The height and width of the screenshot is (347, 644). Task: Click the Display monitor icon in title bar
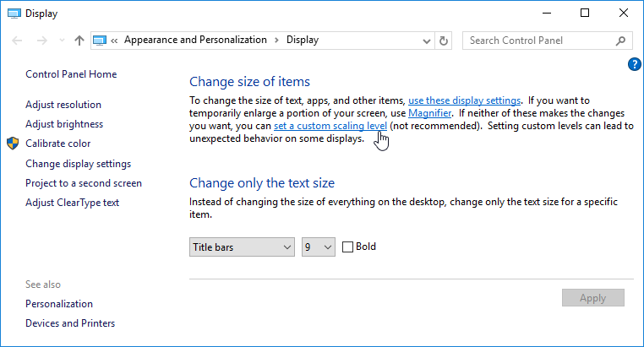click(x=14, y=14)
